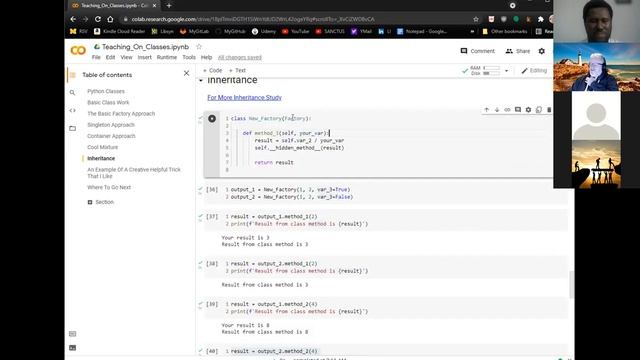View the All changes saved history

tap(240, 58)
